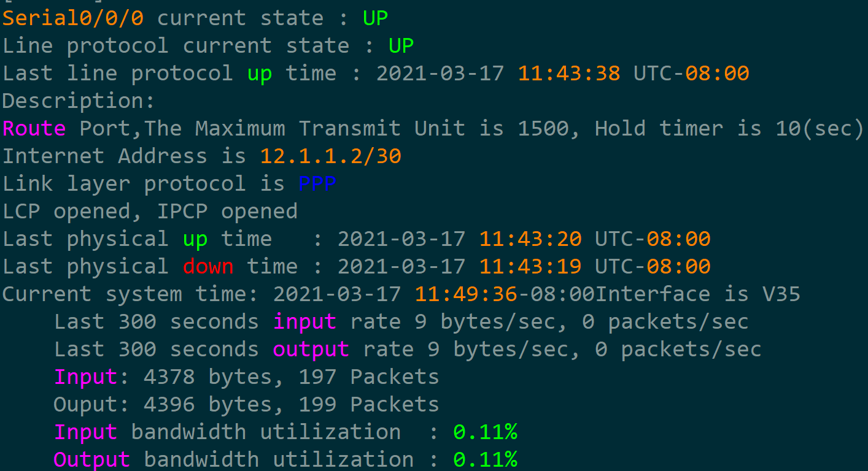This screenshot has width=868, height=471.
Task: Click the blue PPP protocol text
Action: tap(317, 183)
